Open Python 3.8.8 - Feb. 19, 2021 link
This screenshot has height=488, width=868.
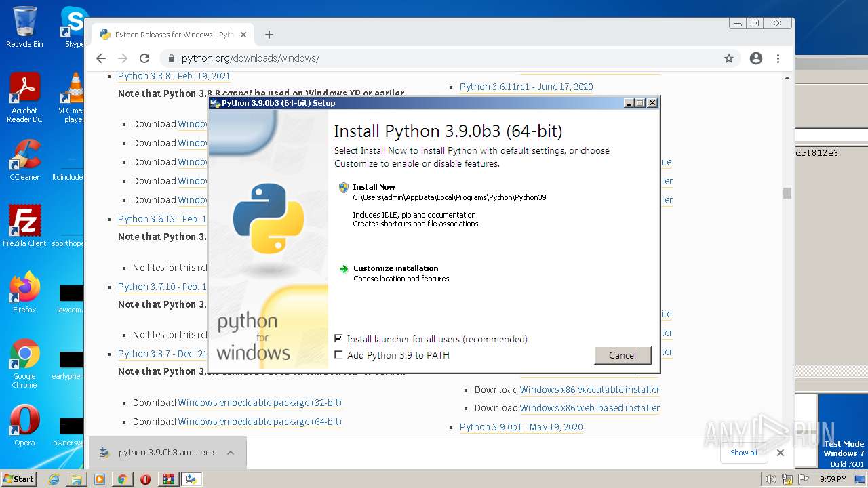click(x=174, y=76)
